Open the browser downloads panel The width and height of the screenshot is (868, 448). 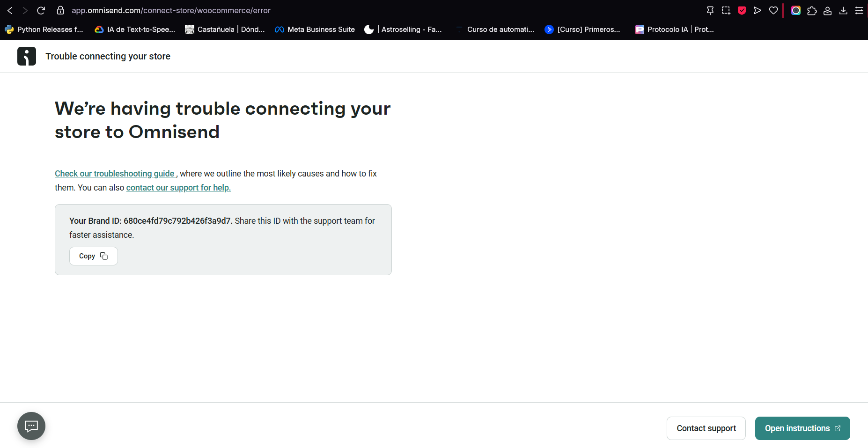click(843, 10)
